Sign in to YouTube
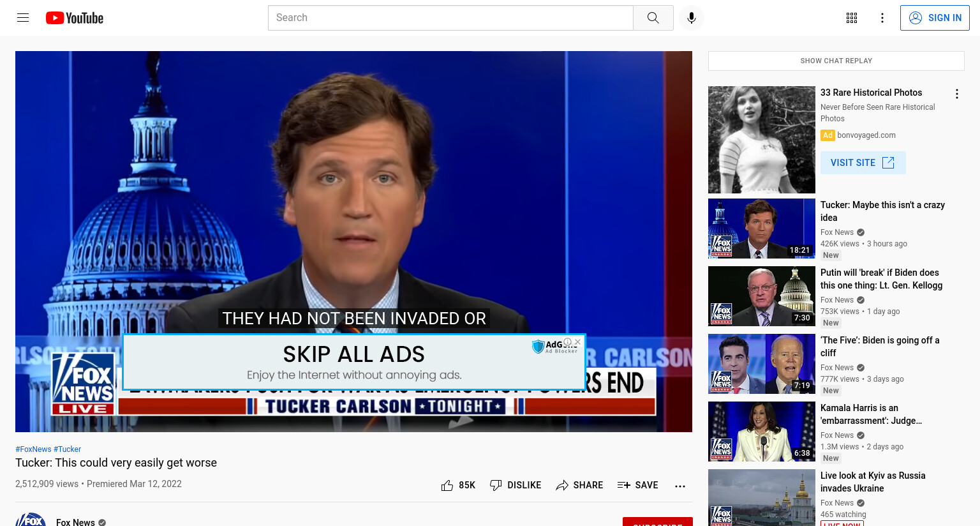 coord(935,18)
